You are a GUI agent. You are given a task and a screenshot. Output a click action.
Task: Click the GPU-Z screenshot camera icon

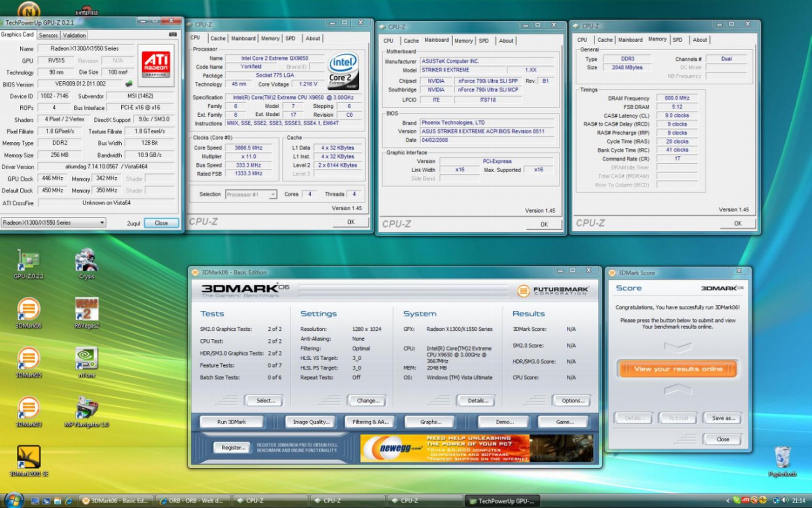tap(173, 35)
